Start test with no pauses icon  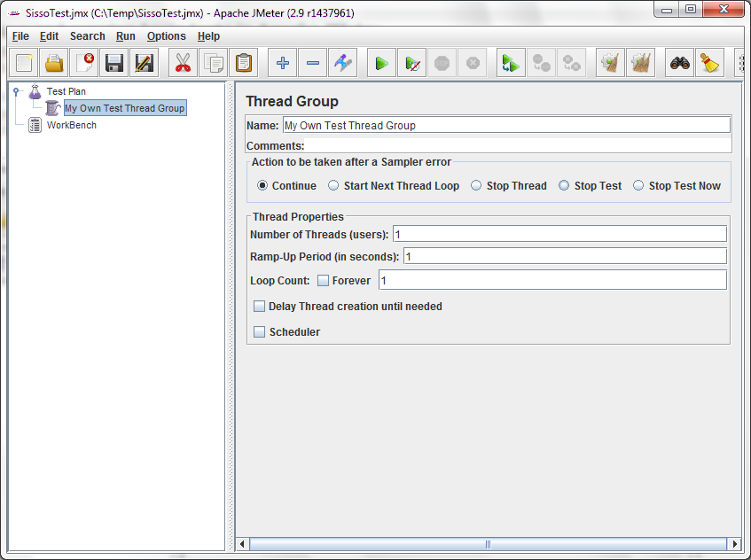[412, 63]
